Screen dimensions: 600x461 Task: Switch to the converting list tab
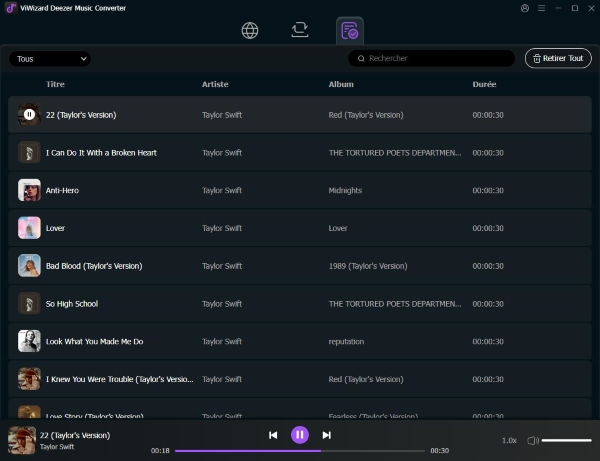click(x=300, y=30)
